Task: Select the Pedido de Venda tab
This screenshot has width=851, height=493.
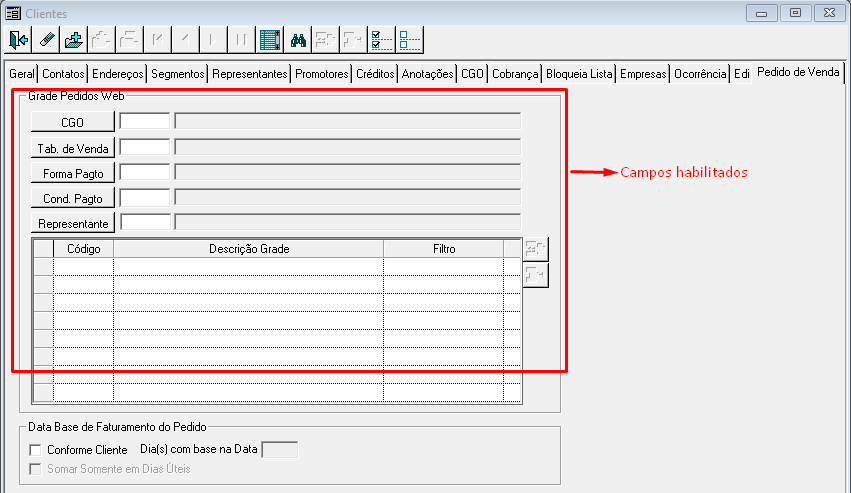Action: pos(798,72)
